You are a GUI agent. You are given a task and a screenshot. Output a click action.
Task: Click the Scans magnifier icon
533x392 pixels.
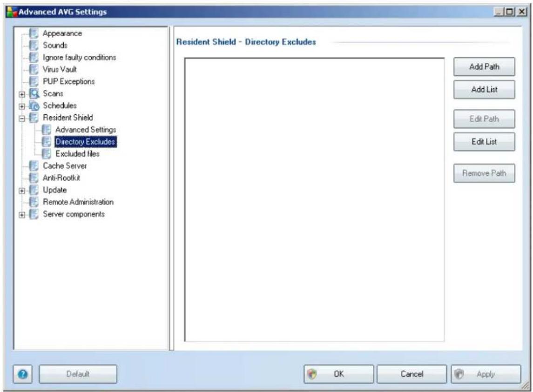[34, 93]
